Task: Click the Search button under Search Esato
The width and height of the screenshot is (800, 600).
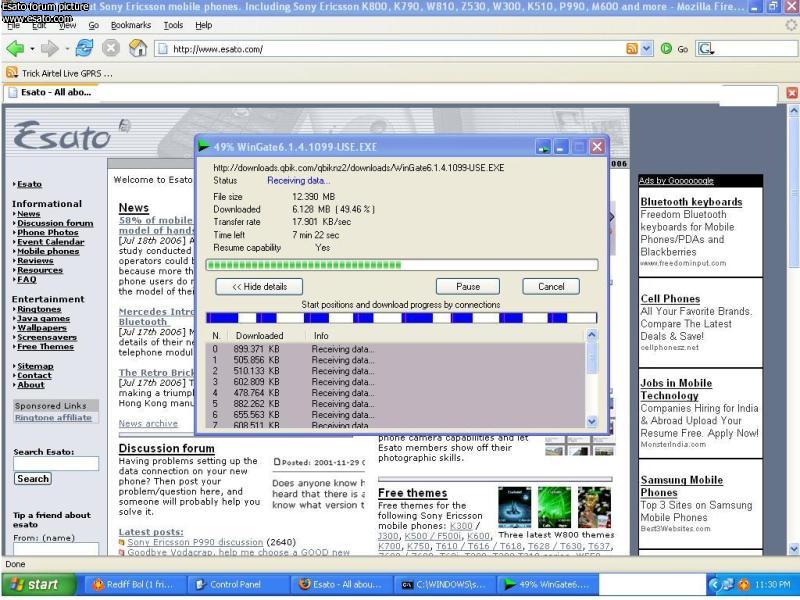Action: 33,479
